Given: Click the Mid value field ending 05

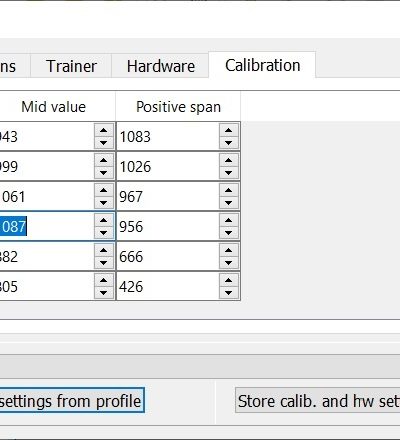Looking at the screenshot, I should [x=47, y=286].
